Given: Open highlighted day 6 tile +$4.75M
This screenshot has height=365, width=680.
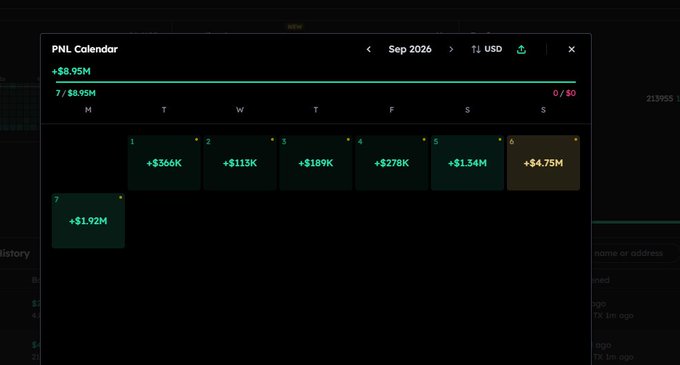Looking at the screenshot, I should coord(543,163).
